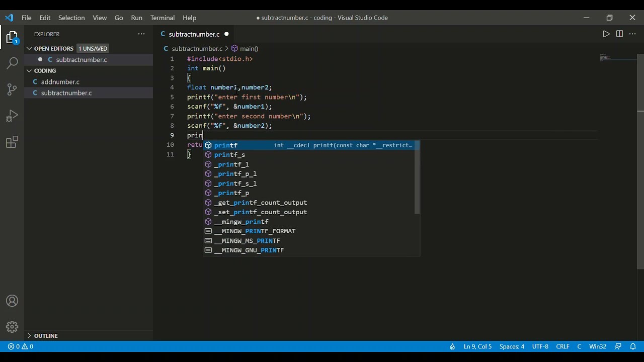
Task: Expand the Outline section
Action: [29, 335]
